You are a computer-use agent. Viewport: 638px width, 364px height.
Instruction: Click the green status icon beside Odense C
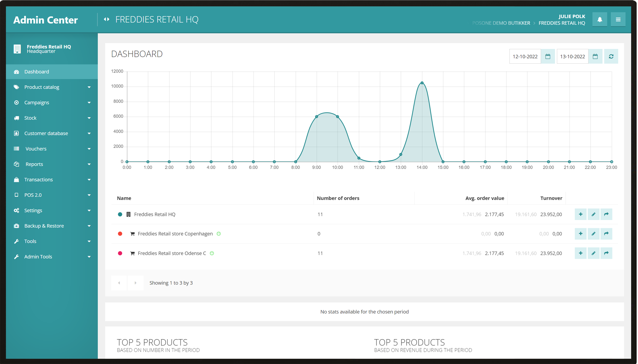tap(212, 253)
